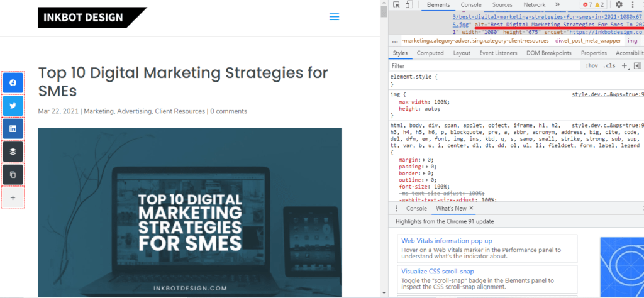Viewport: 644px width, 298px height.
Task: Switch to the Elements panel tab
Action: click(x=438, y=5)
